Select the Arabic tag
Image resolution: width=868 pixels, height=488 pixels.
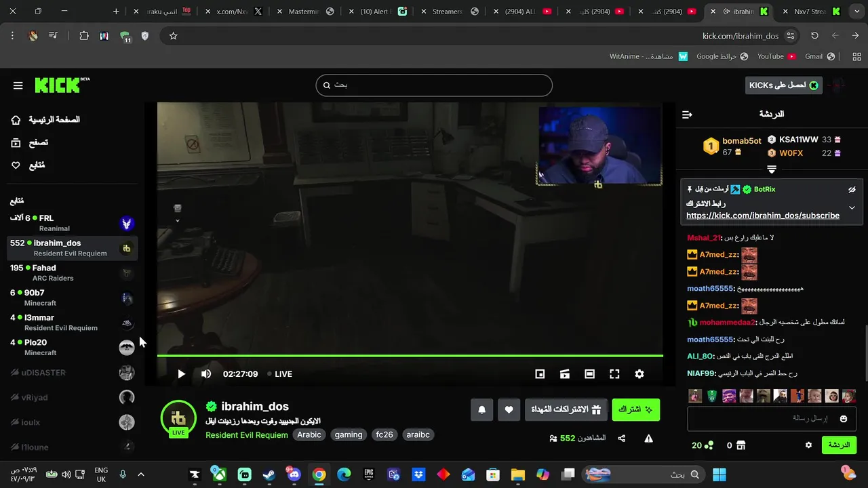309,435
